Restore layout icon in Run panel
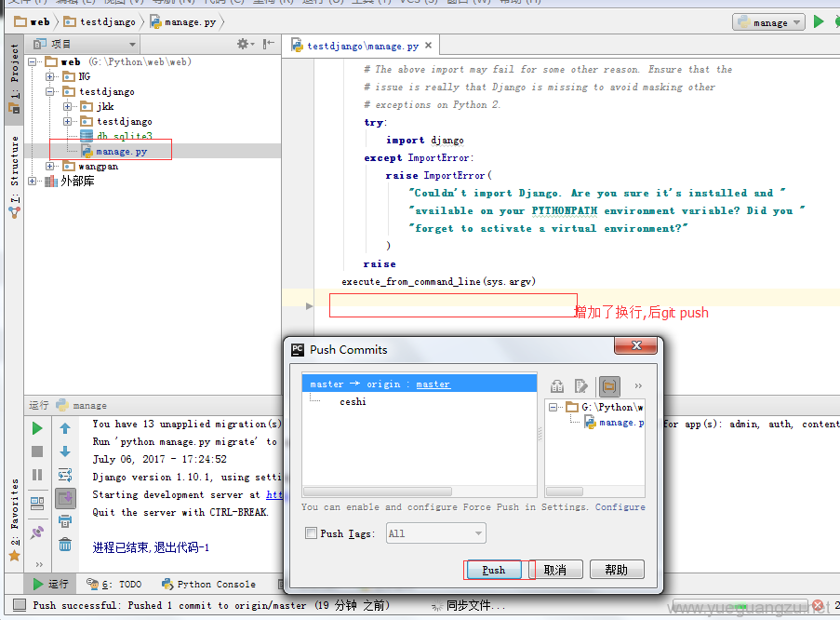840x620 pixels. point(37,504)
